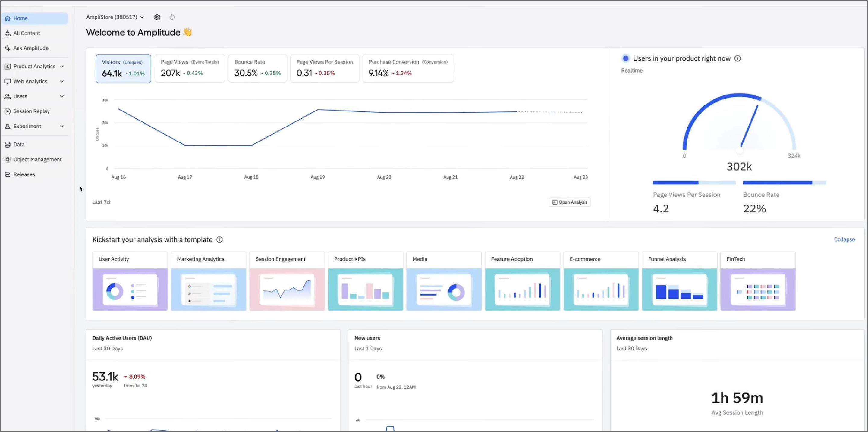Select the Bounce Rate metric tab

(257, 68)
